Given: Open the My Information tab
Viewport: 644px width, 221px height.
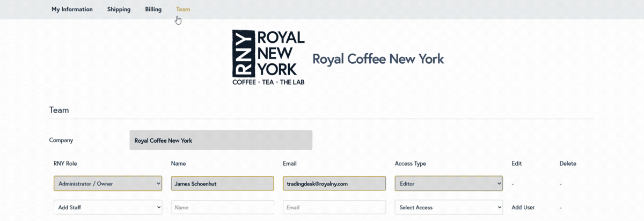Looking at the screenshot, I should coord(72,9).
